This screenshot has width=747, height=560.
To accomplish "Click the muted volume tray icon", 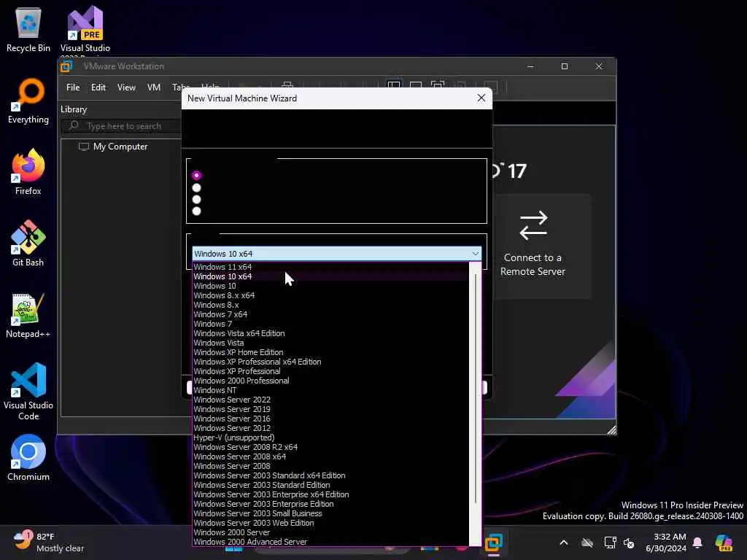I will click(629, 542).
